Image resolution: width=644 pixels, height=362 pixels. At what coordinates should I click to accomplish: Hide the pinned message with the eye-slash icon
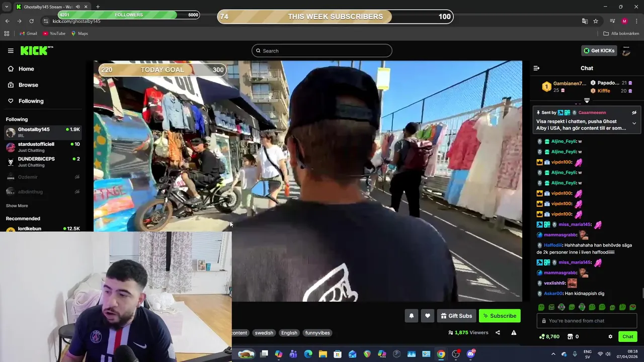click(x=634, y=113)
